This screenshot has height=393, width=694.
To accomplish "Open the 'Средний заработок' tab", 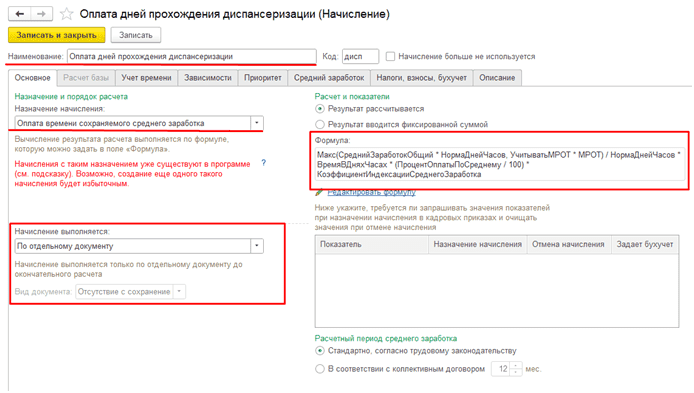I will (x=329, y=78).
